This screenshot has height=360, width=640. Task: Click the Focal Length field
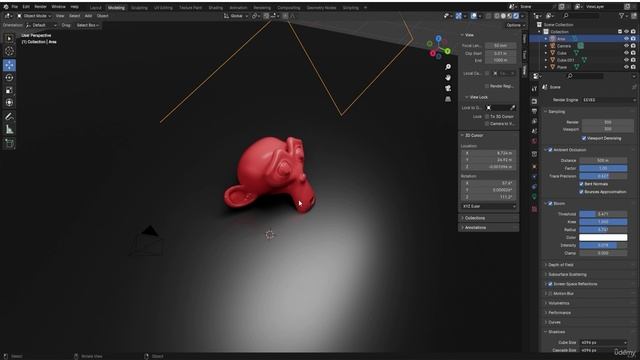[x=500, y=46]
